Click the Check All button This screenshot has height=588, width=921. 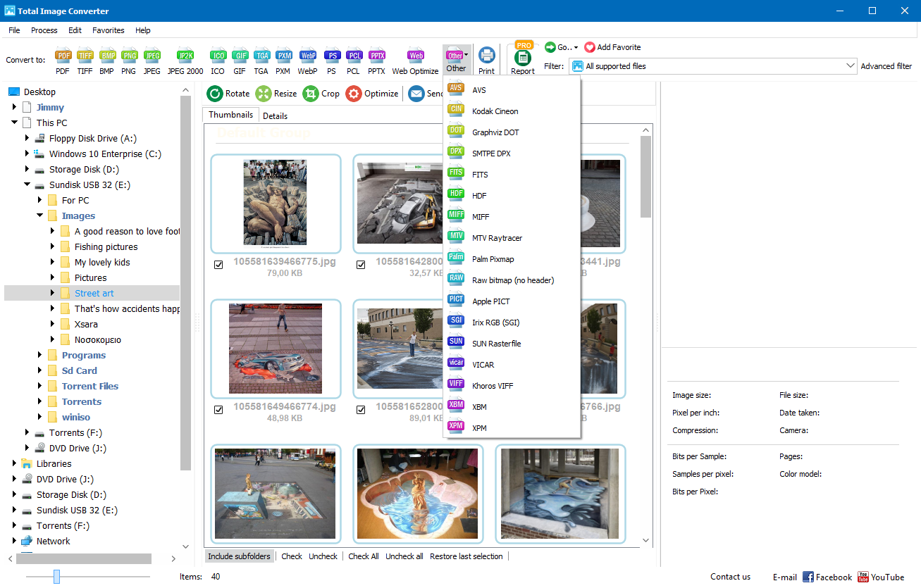[x=364, y=556]
